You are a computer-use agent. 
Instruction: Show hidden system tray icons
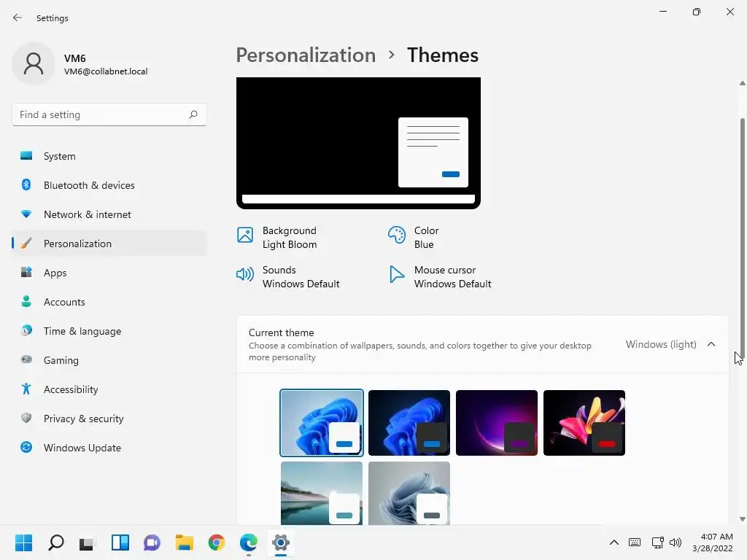614,542
